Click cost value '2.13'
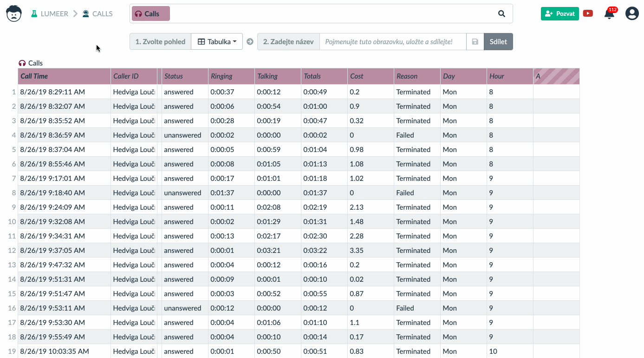Image resolution: width=644 pixels, height=358 pixels. pyautogui.click(x=371, y=207)
